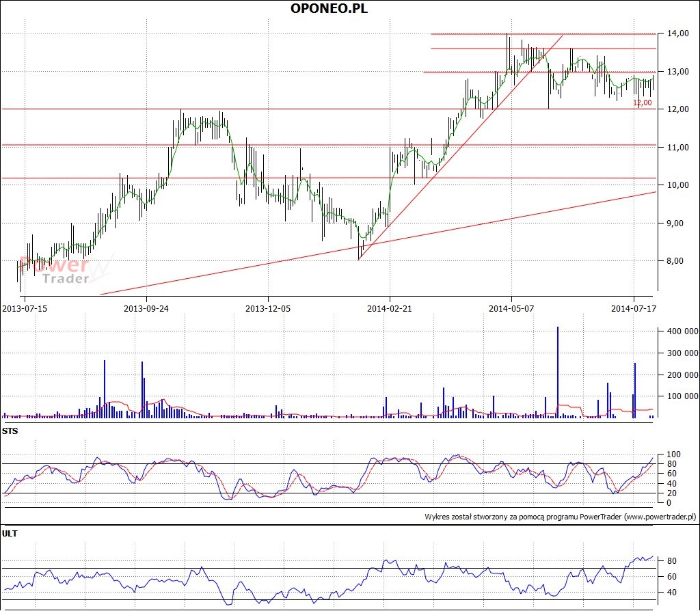Screen dimensions: 700x611
Task: Click the 2014-07-17 date label
Action: point(634,308)
